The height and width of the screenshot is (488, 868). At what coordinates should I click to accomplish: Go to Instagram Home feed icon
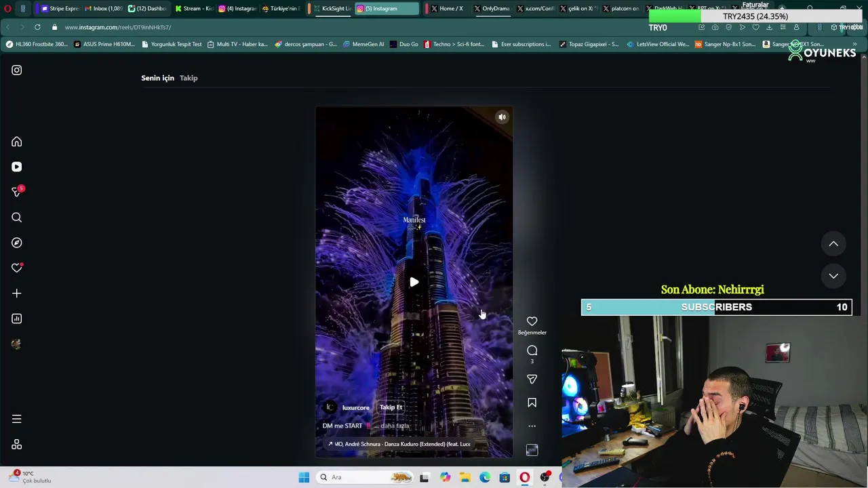[17, 142]
